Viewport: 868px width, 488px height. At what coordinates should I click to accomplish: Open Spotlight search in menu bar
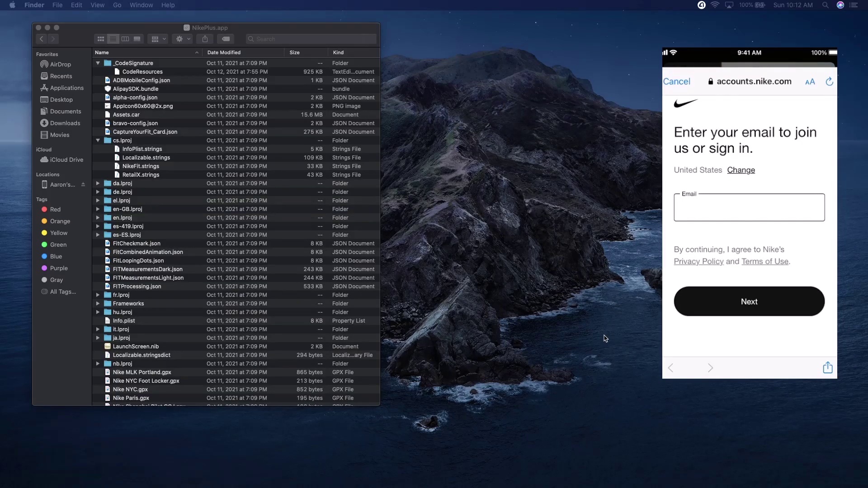(825, 5)
